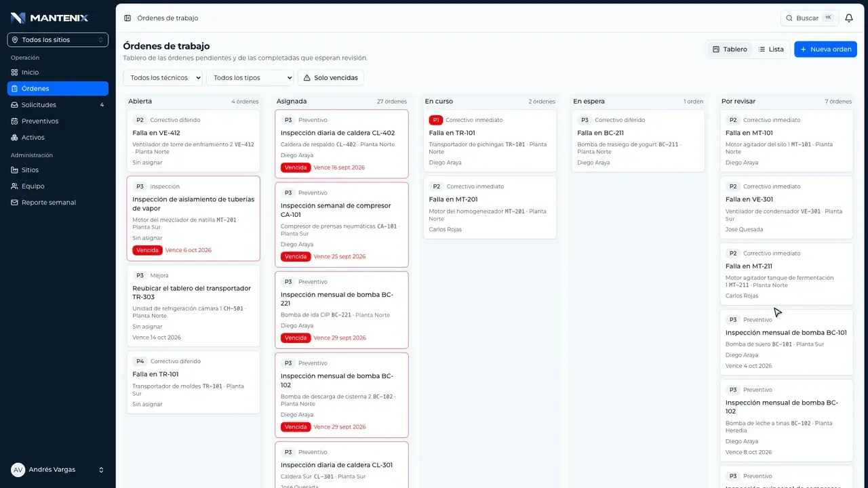Open Solicitudes in the sidebar

tap(58, 105)
